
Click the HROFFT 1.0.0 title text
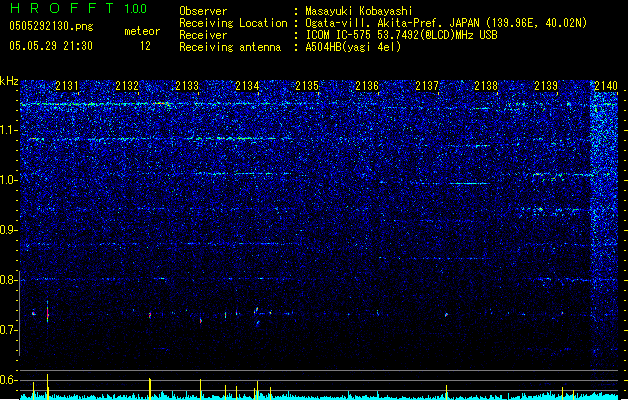[x=78, y=8]
